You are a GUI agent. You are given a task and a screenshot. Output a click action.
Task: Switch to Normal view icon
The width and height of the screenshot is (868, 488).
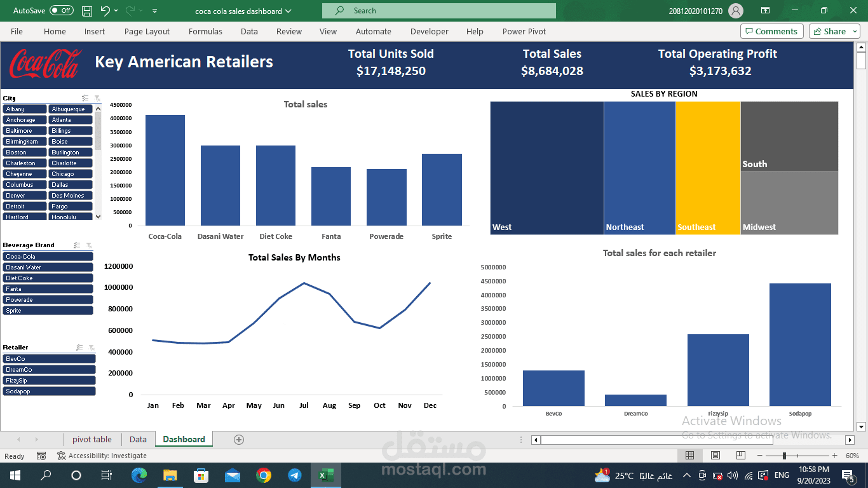click(689, 456)
